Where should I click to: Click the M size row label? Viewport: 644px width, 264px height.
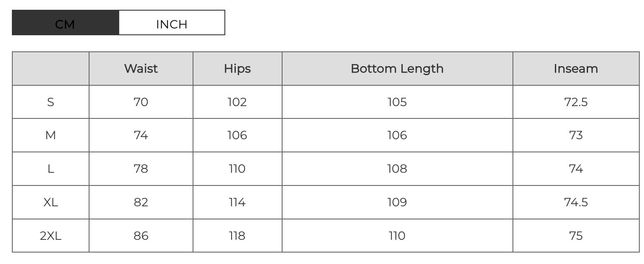(50, 135)
